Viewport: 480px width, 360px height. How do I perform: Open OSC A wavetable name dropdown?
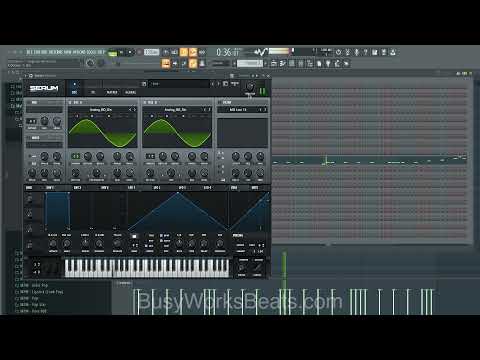click(101, 110)
